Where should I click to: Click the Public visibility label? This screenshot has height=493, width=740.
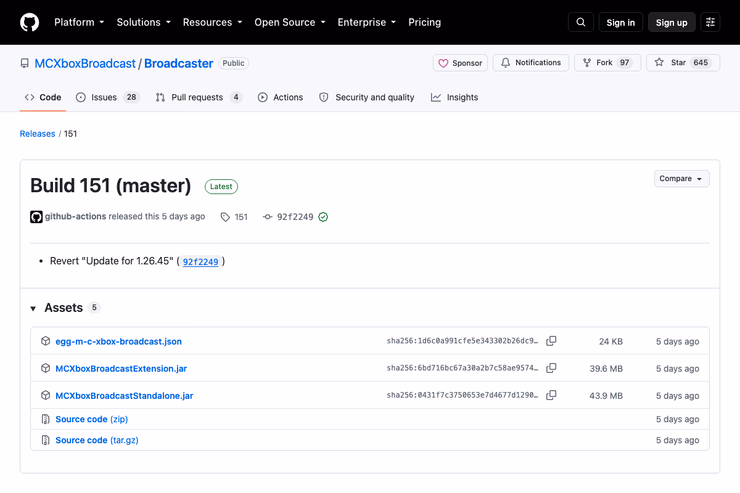coord(234,63)
